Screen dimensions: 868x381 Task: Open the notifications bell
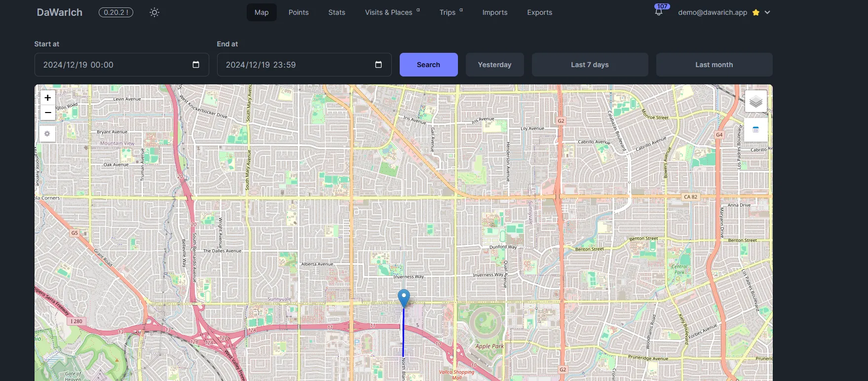click(x=659, y=12)
